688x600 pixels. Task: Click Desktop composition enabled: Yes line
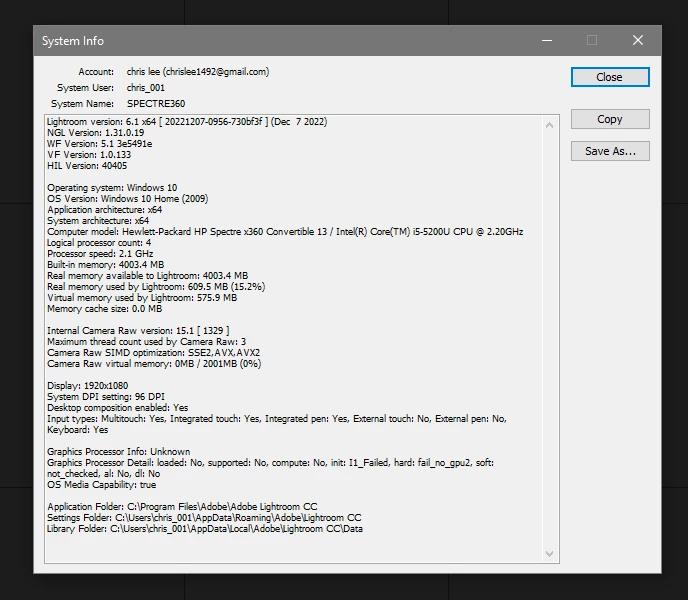pyautogui.click(x=118, y=407)
